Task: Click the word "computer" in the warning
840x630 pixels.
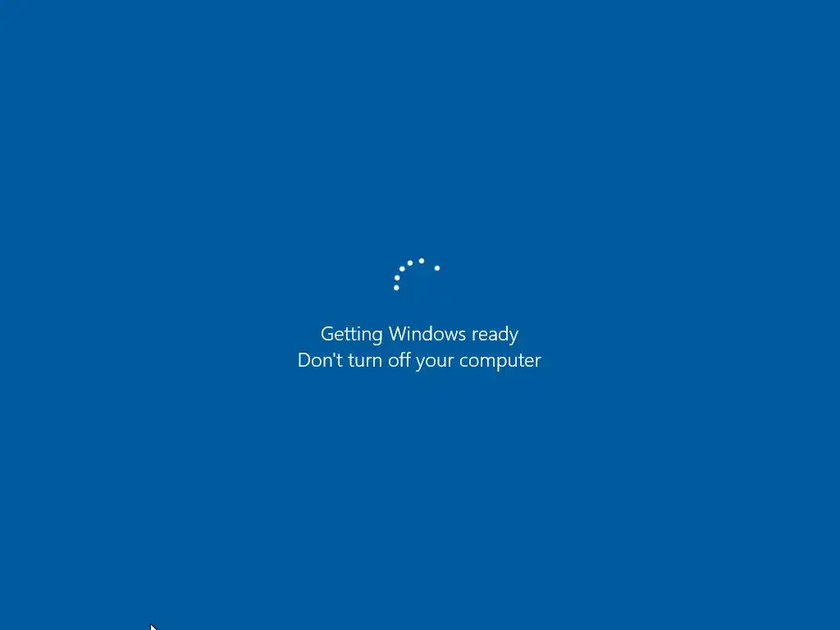Action: click(500, 362)
